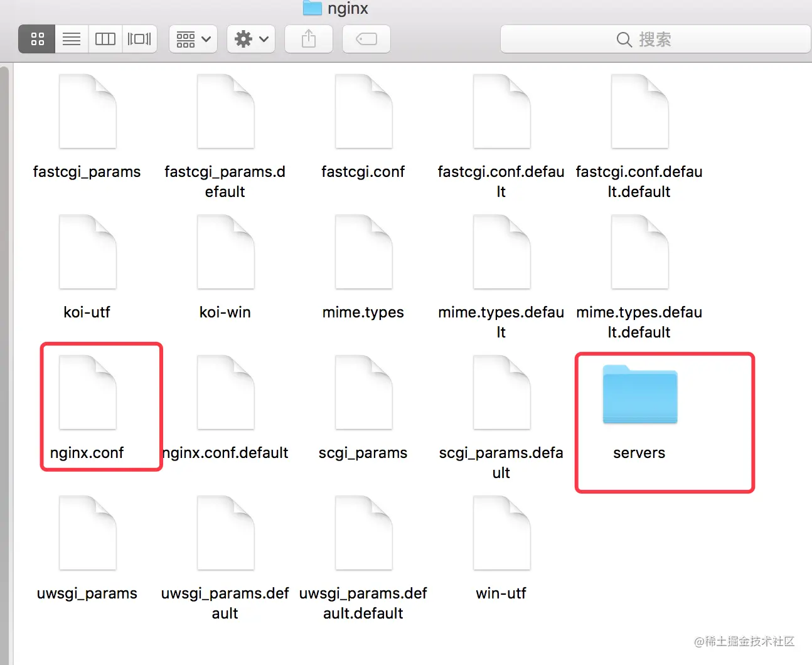Select the koi-win file icon

coord(226,252)
